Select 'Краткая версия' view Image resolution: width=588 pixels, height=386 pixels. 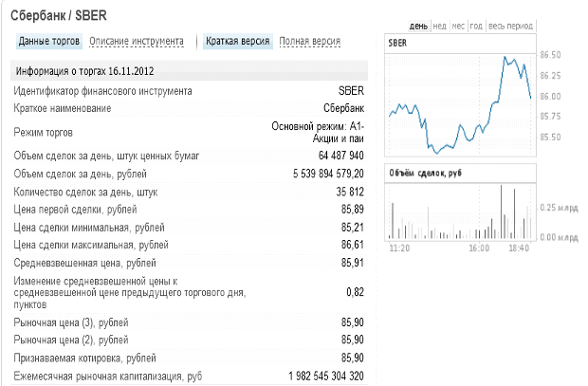click(238, 42)
